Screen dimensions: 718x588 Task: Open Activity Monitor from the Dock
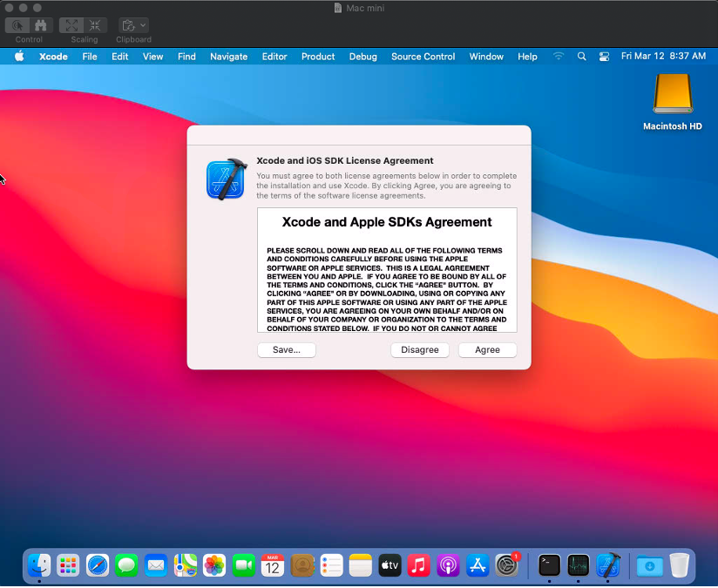coord(579,565)
